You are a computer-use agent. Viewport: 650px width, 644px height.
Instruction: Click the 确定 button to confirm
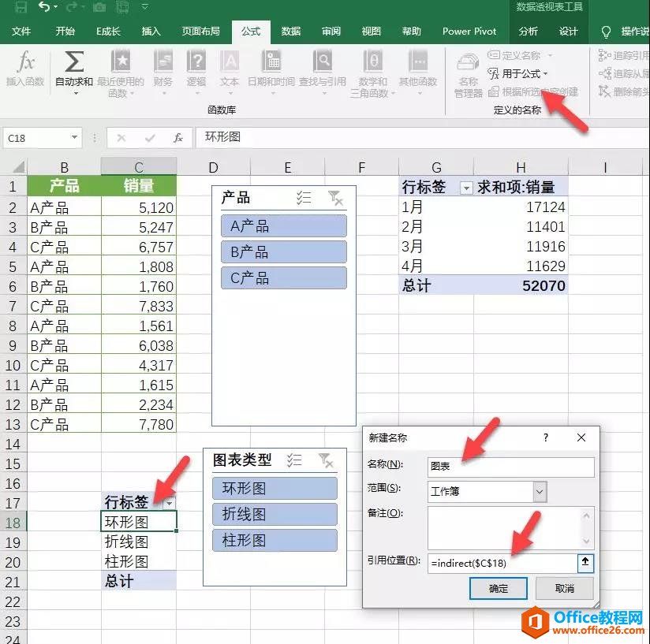498,589
